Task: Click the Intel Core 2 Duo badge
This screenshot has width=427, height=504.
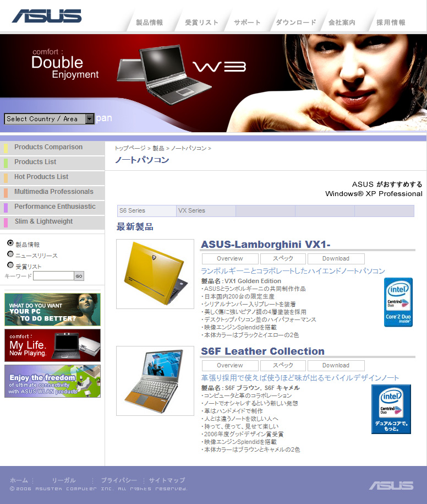Action: pyautogui.click(x=398, y=302)
